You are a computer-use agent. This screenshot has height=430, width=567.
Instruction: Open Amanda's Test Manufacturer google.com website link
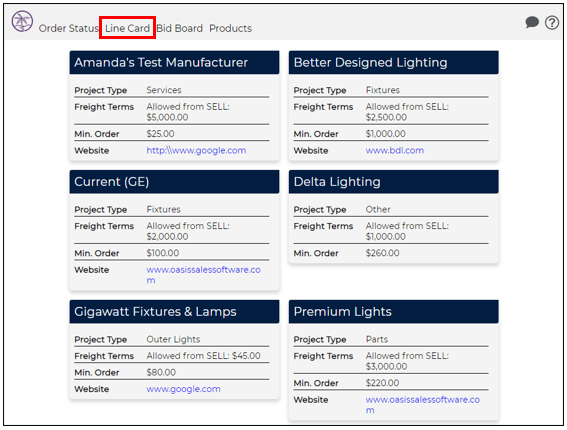click(x=196, y=150)
